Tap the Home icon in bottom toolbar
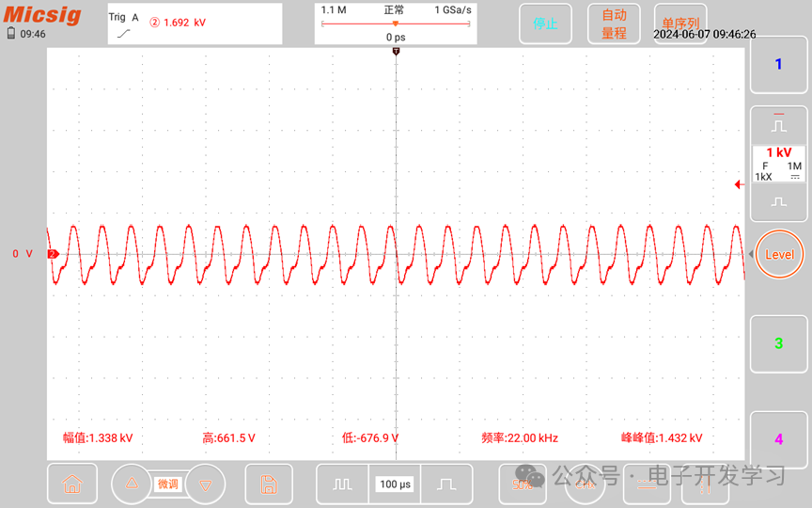The width and height of the screenshot is (812, 508). (x=71, y=484)
